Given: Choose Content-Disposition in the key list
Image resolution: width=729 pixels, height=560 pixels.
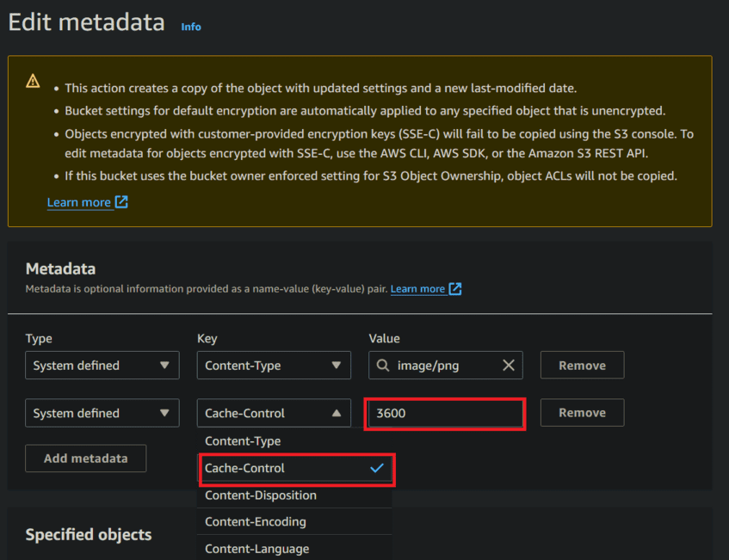Looking at the screenshot, I should [260, 495].
